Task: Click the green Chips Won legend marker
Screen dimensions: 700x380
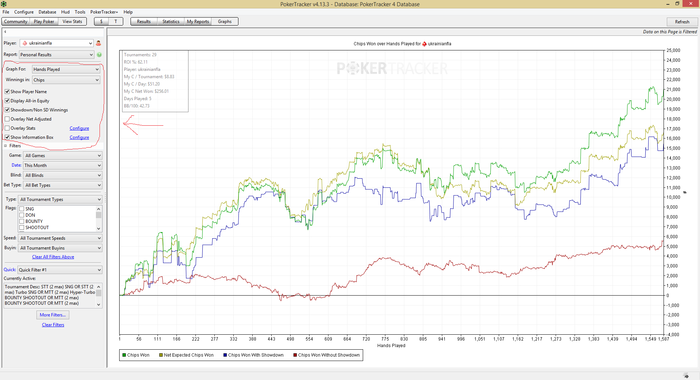Action: click(124, 355)
